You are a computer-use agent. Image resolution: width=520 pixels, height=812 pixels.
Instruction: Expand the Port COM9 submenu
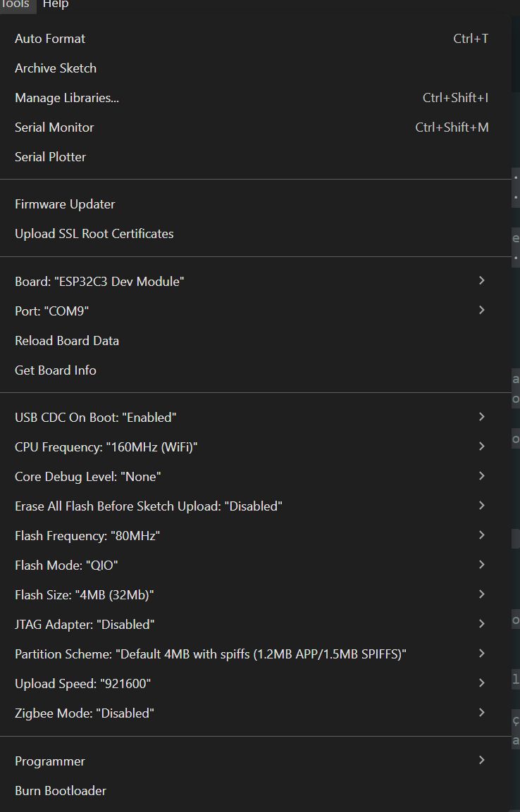51,311
